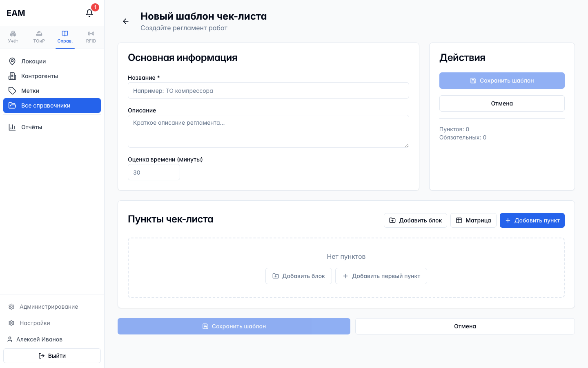Viewport: 588px width, 368px height.
Task: Open Локации in the sidebar
Action: (x=52, y=61)
